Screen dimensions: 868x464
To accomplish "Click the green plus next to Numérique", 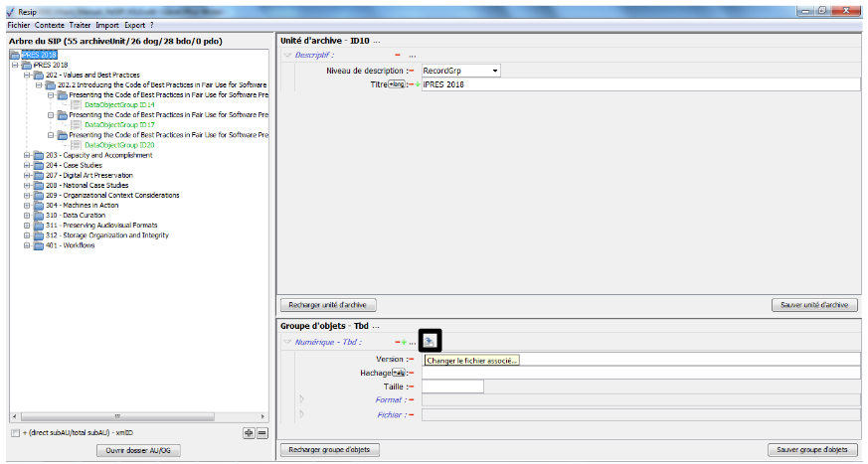I will (x=404, y=342).
